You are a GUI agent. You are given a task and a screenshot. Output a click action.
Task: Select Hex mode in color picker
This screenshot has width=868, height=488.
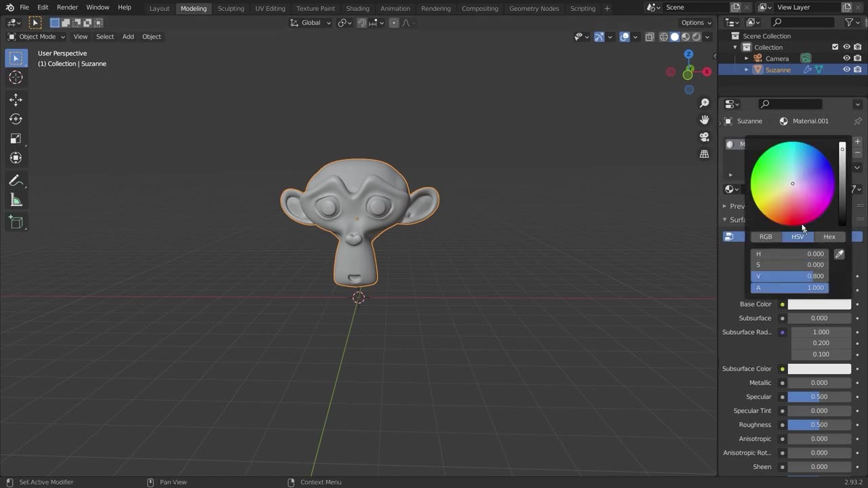coord(829,237)
